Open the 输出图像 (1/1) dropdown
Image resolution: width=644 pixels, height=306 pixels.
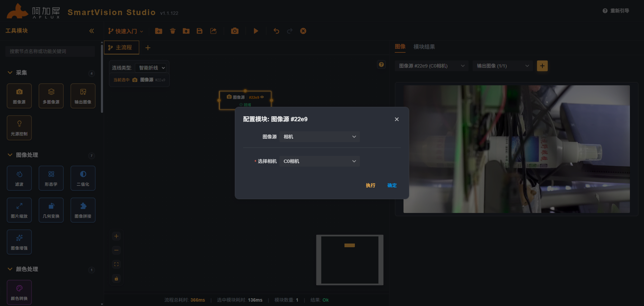(503, 66)
